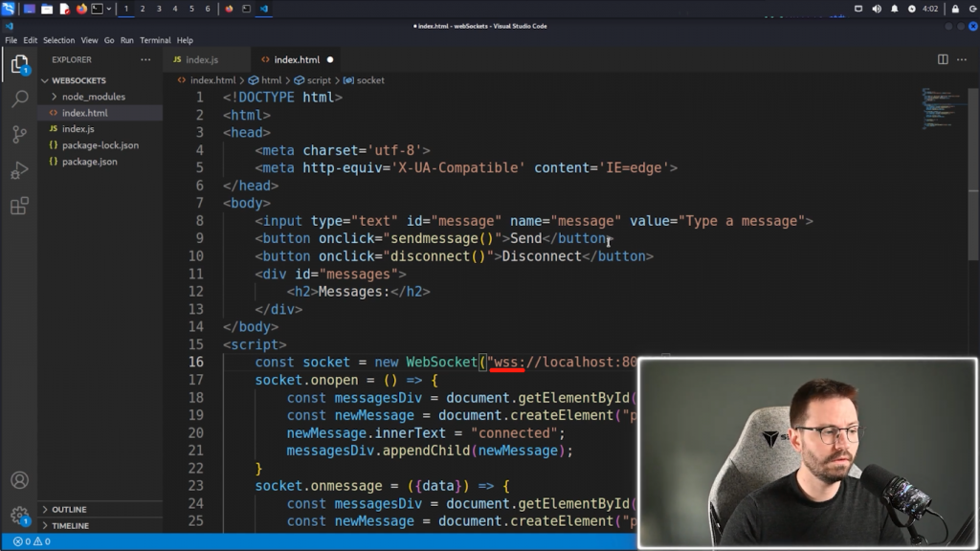
Task: Select the index.html editor tab
Action: coord(297,60)
